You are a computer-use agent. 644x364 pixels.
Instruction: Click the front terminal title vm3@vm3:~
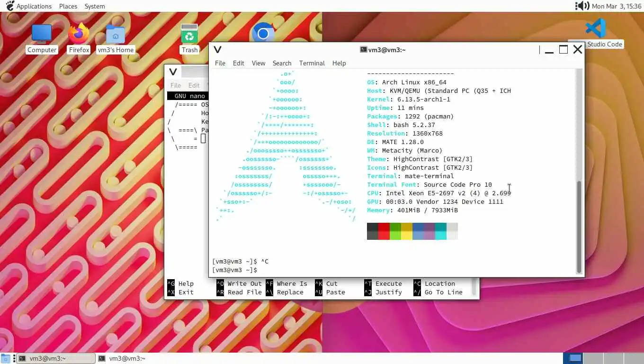point(387,50)
